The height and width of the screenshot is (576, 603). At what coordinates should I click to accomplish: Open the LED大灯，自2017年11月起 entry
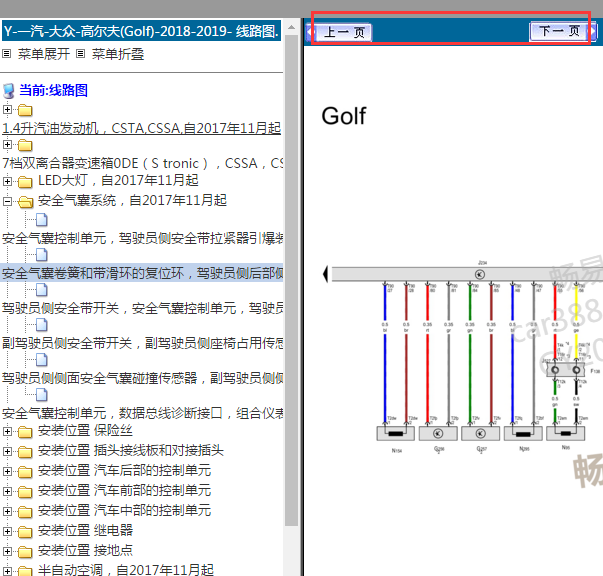click(x=118, y=180)
